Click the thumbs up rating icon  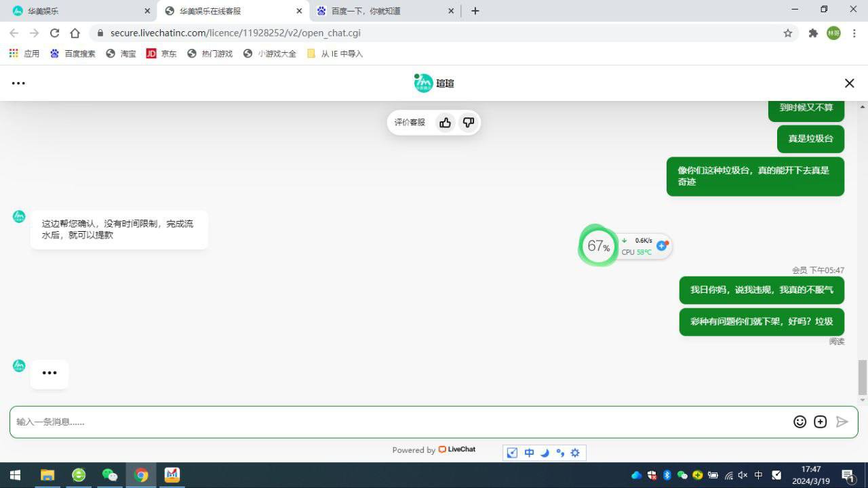pos(445,123)
